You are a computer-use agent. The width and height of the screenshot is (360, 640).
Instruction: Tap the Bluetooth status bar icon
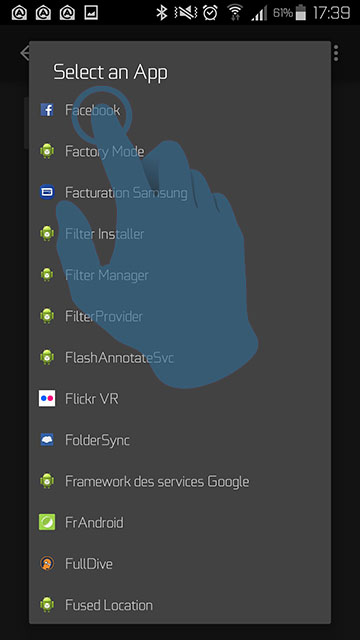click(162, 13)
